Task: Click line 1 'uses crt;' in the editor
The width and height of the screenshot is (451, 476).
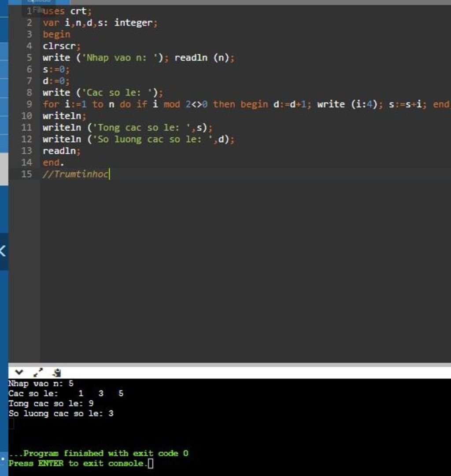Action: [67, 11]
